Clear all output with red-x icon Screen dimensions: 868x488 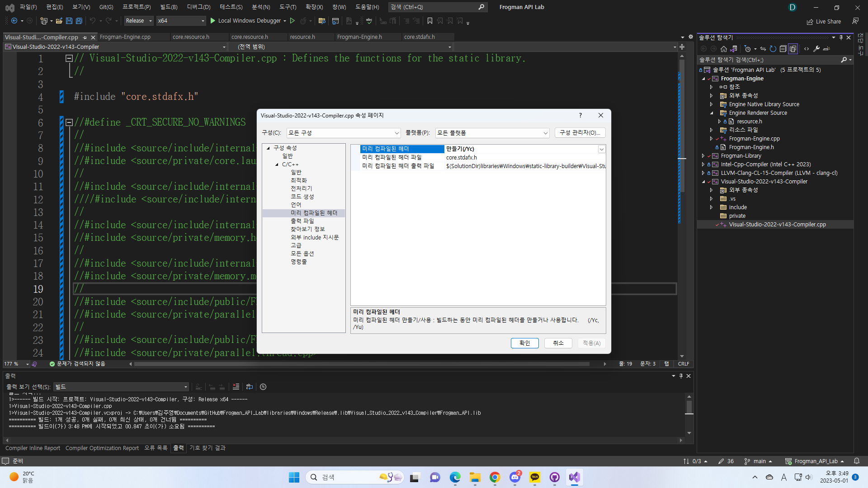tap(236, 387)
